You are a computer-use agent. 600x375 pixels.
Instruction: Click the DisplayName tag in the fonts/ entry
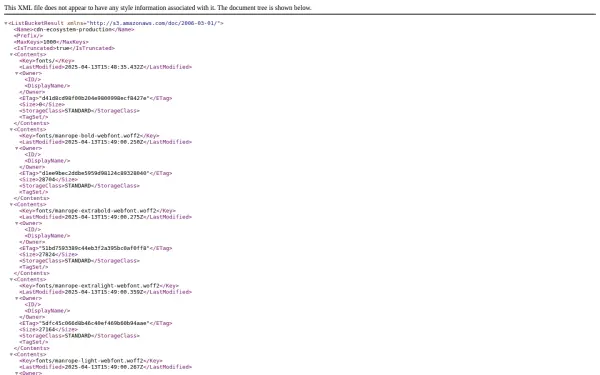pyautogui.click(x=47, y=86)
